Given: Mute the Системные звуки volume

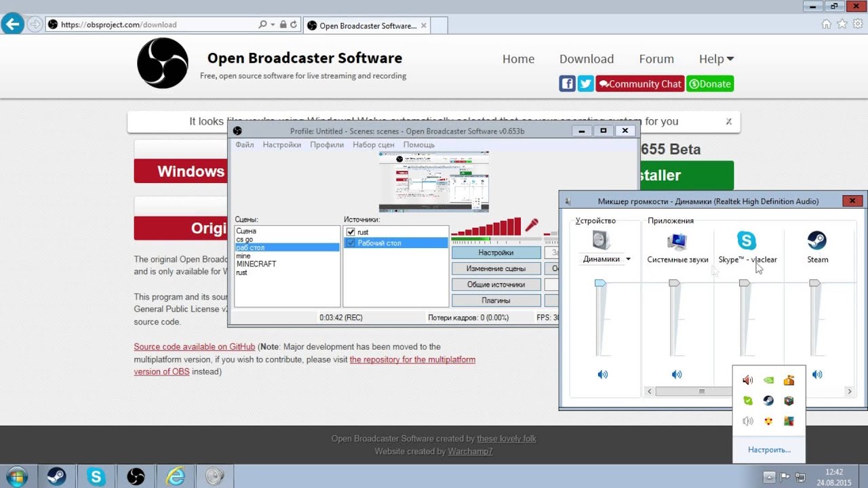Looking at the screenshot, I should tap(677, 374).
